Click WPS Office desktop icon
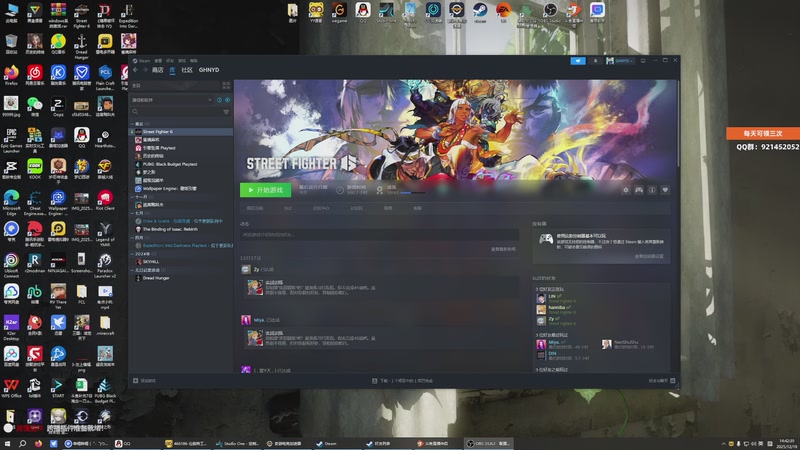The width and height of the screenshot is (800, 450). coord(11,388)
